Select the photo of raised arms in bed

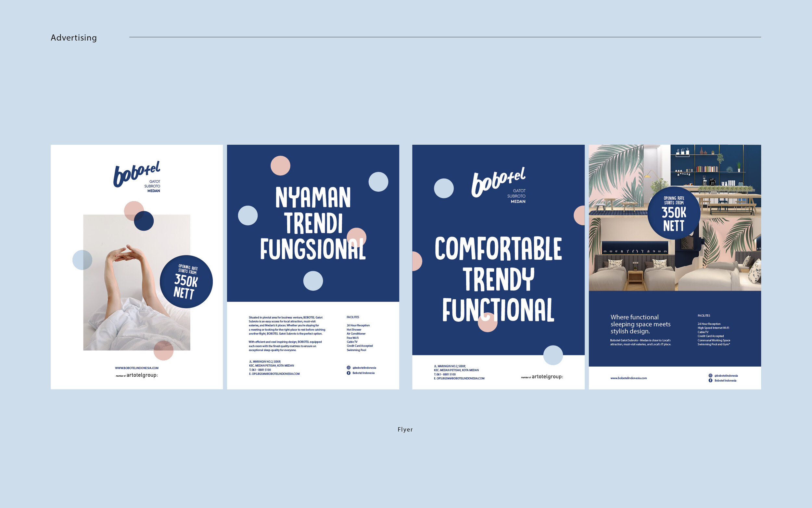(137, 282)
